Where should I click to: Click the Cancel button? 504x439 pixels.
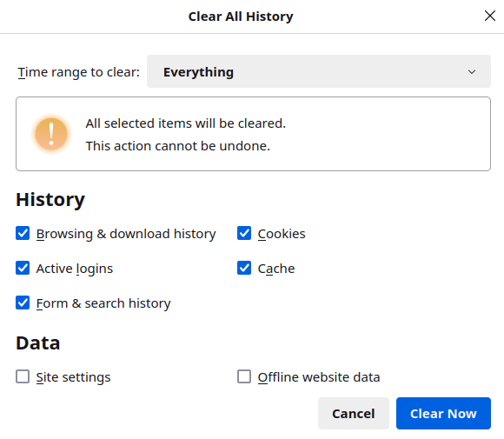click(x=354, y=413)
